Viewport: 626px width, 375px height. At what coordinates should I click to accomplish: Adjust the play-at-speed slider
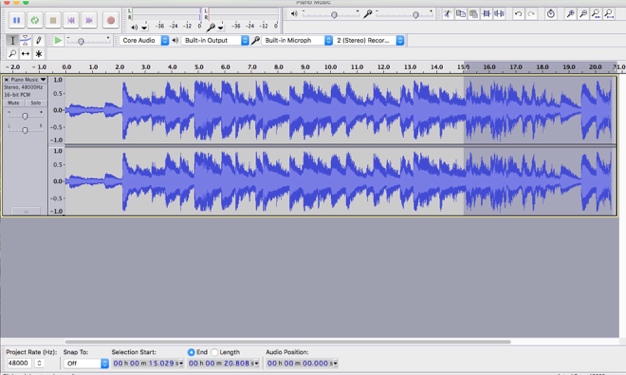pos(81,41)
